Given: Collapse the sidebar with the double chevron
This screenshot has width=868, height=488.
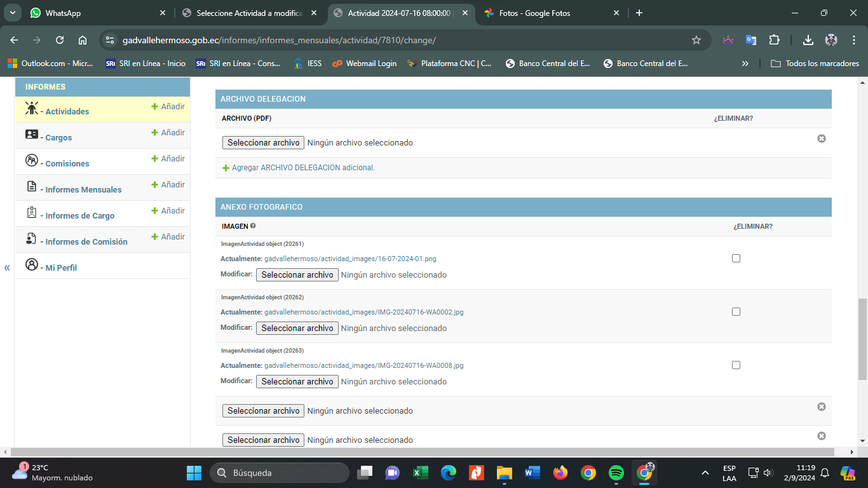Looking at the screenshot, I should tap(7, 268).
